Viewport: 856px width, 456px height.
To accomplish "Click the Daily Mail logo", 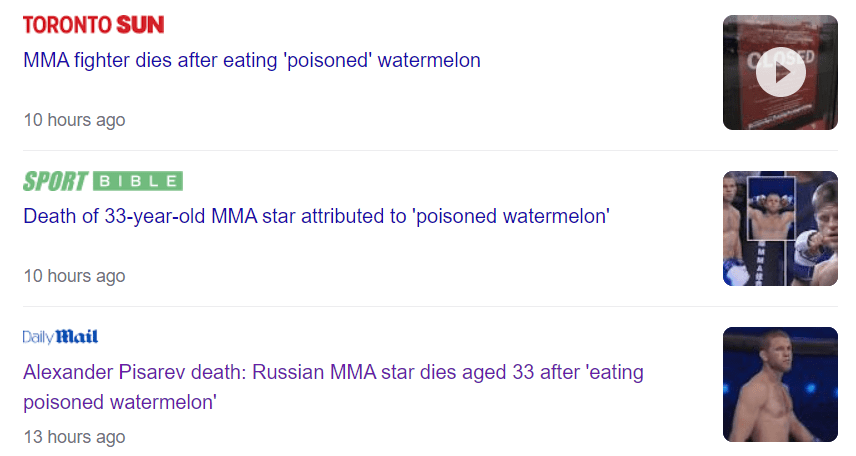I will (x=60, y=337).
